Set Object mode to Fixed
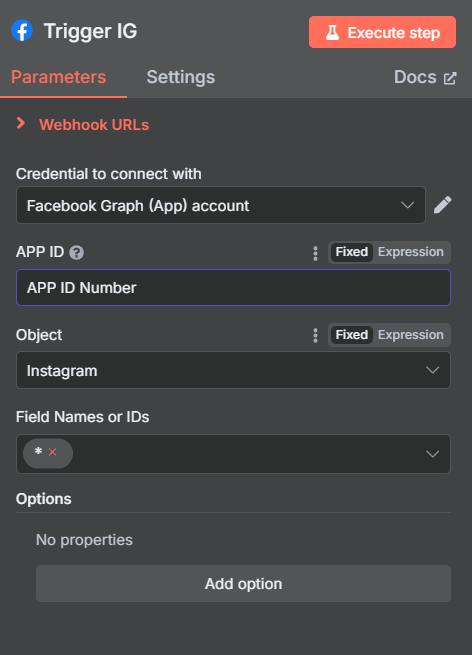The image size is (472, 655). click(351, 335)
